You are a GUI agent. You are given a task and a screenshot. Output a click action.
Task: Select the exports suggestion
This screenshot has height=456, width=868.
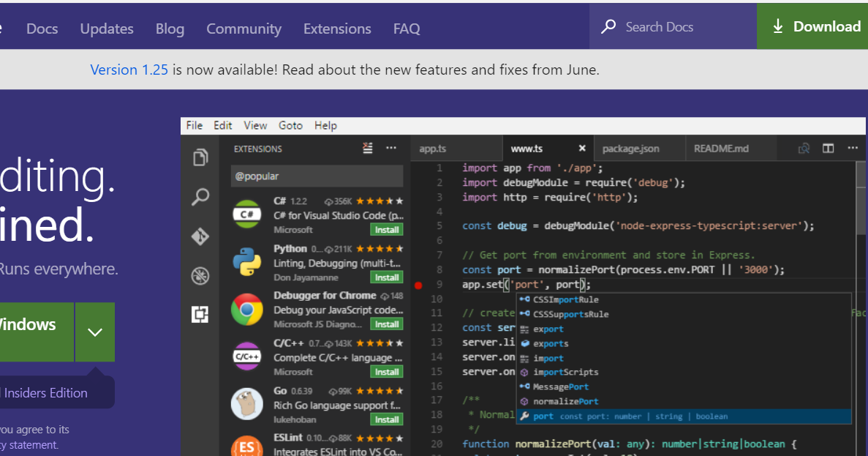[x=684, y=343]
